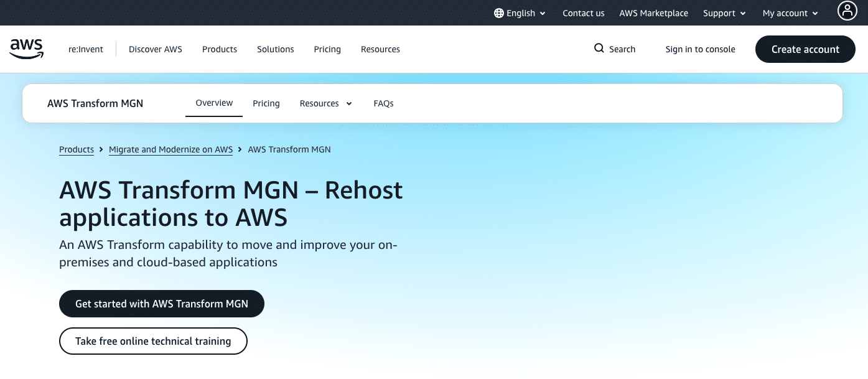
Task: Go to AWS Marketplace
Action: (x=654, y=13)
